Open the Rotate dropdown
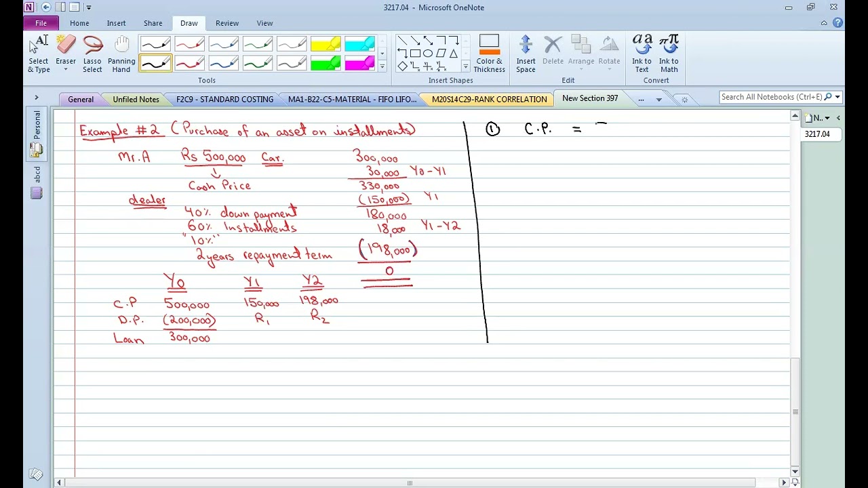 tap(609, 54)
